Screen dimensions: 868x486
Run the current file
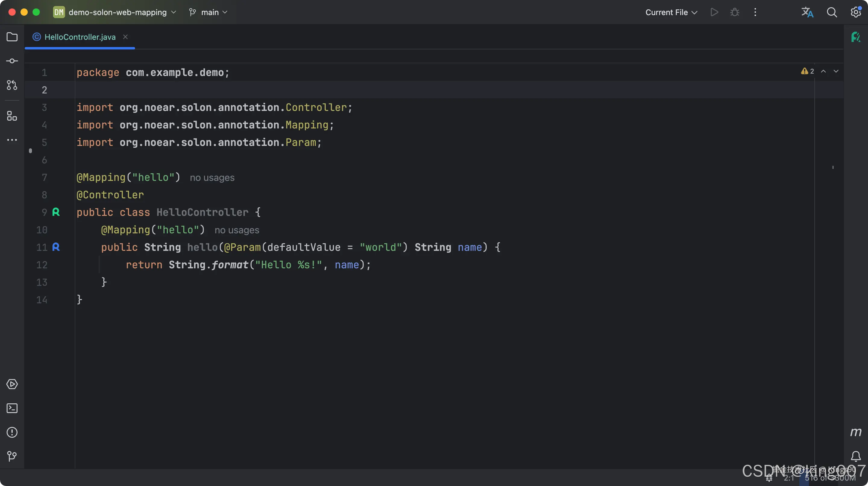(714, 12)
